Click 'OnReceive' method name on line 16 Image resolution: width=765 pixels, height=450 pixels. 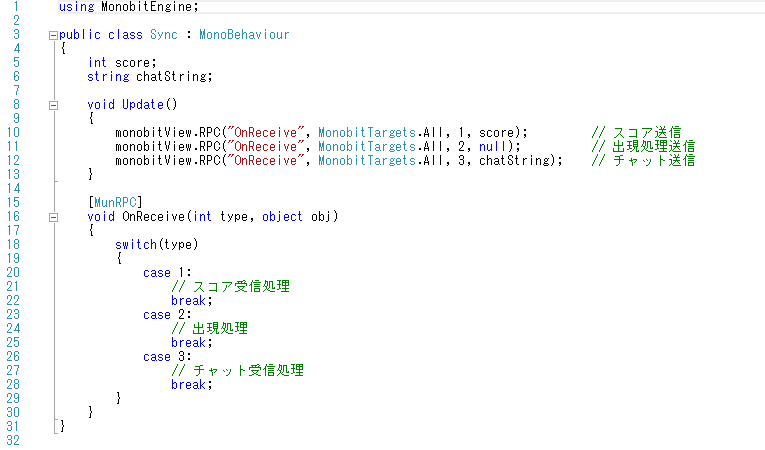tap(154, 217)
